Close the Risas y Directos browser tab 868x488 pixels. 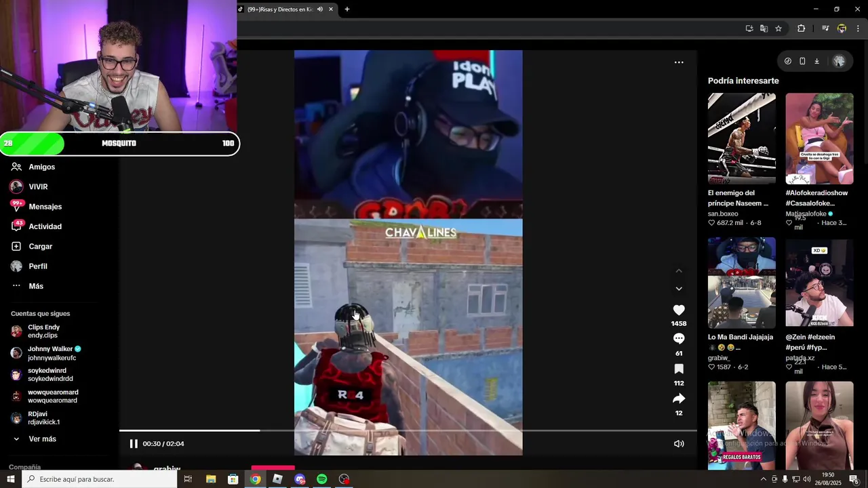click(x=331, y=9)
